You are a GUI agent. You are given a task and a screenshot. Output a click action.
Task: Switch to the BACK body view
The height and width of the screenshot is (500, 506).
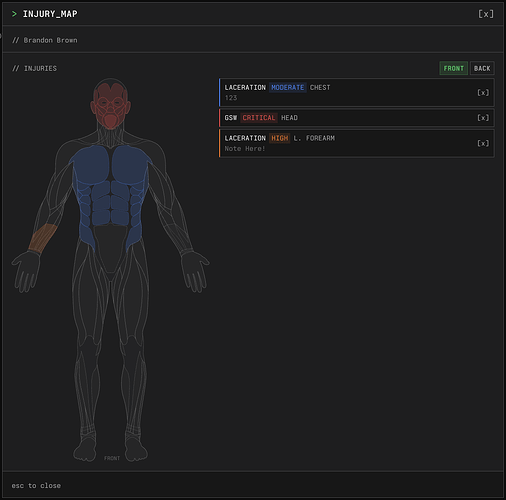coord(482,68)
